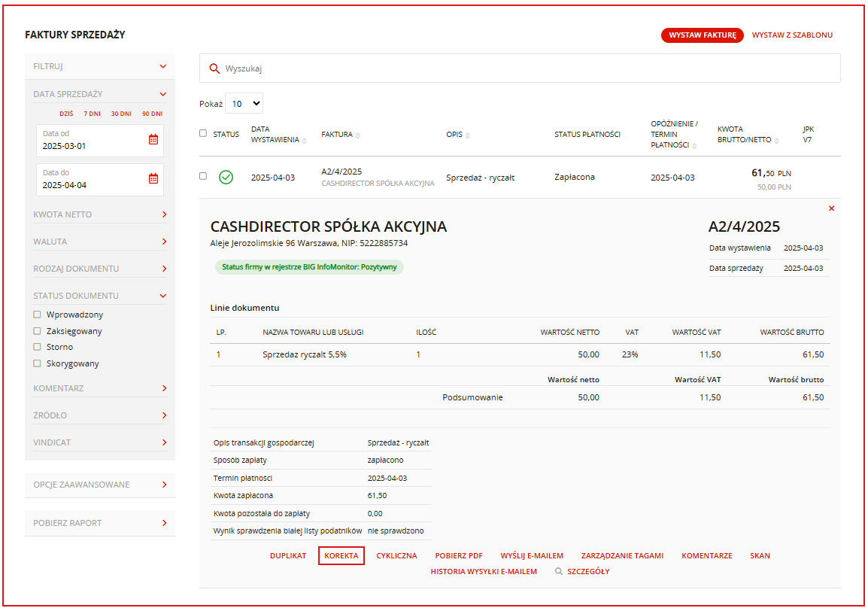
Task: Select the Dziś date range shortcut
Action: pos(66,114)
